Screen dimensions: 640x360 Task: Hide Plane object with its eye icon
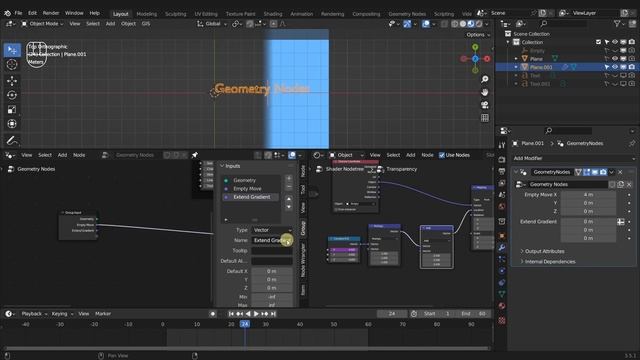[615, 59]
